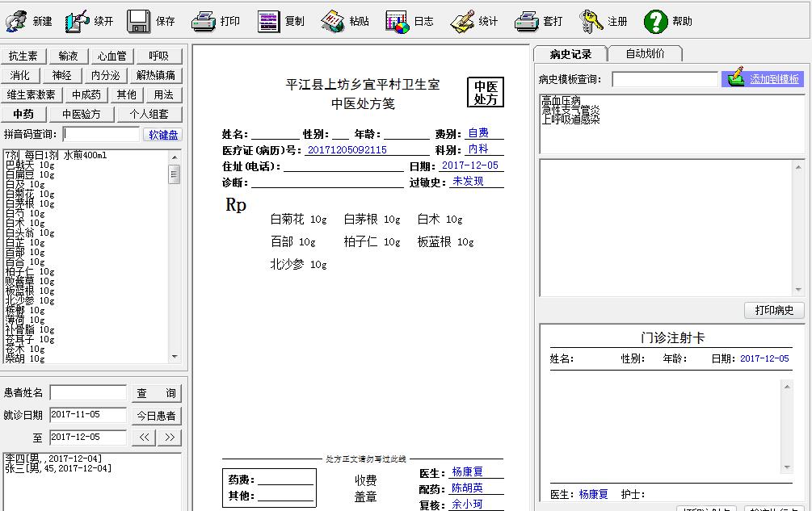This screenshot has height=511, width=812.
Task: Click the 病史模板查询 input field
Action: [665, 79]
